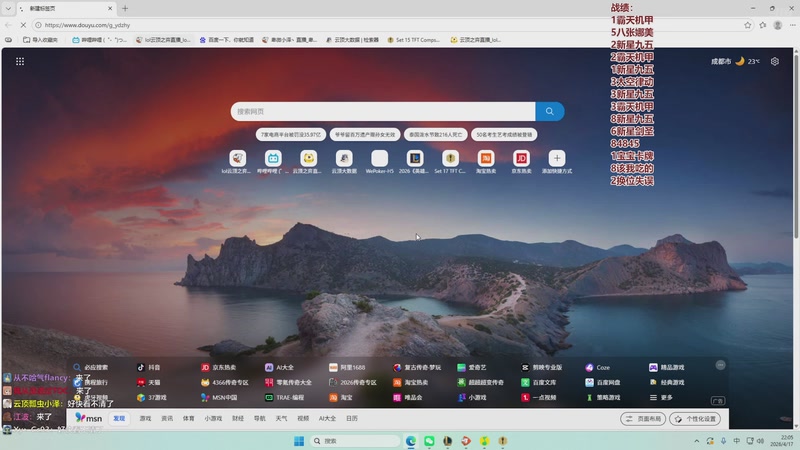Open page settings gear icon
800x450 pixels.
coord(774,61)
